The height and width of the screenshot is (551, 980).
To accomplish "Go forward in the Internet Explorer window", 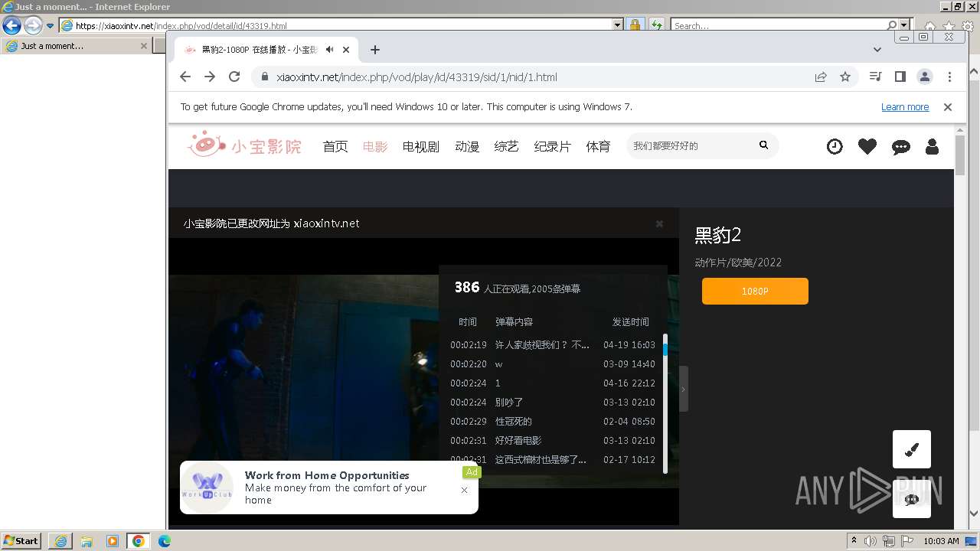I will tap(33, 25).
